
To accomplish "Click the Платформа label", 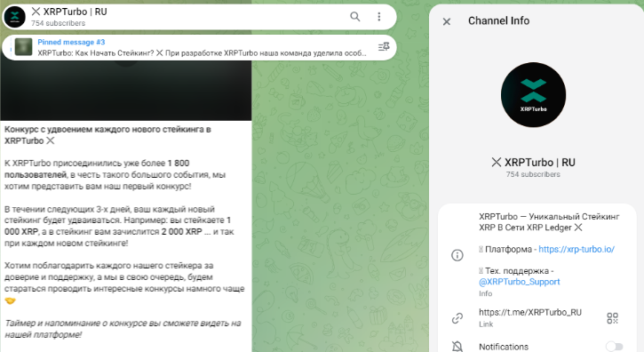I will [x=508, y=249].
